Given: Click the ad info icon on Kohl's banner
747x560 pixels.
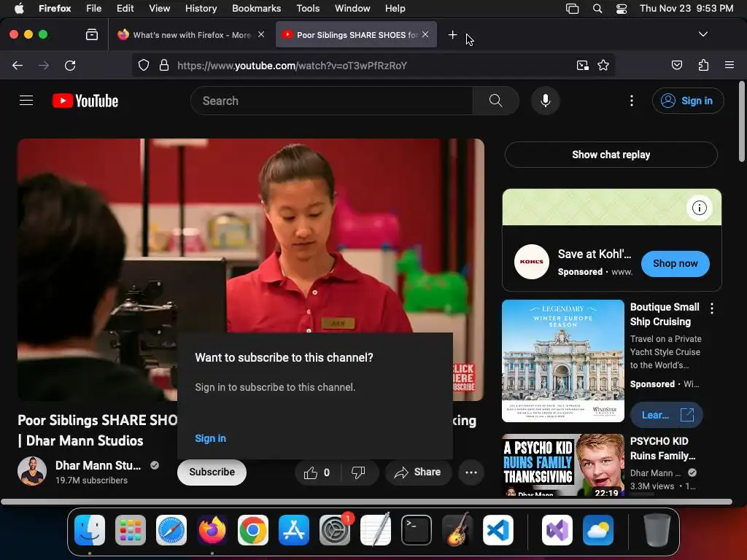Looking at the screenshot, I should [x=699, y=208].
